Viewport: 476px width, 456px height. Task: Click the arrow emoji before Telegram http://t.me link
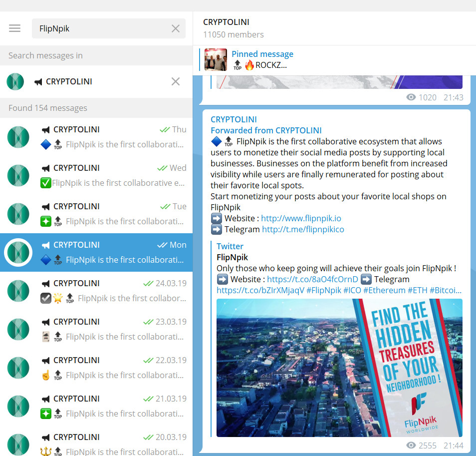click(x=216, y=229)
